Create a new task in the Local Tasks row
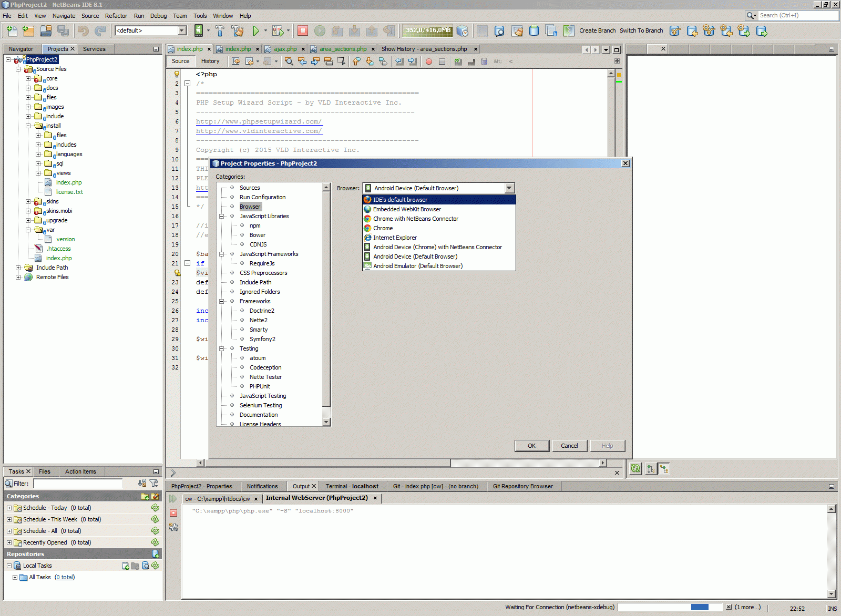The width and height of the screenshot is (841, 616). coord(126,566)
